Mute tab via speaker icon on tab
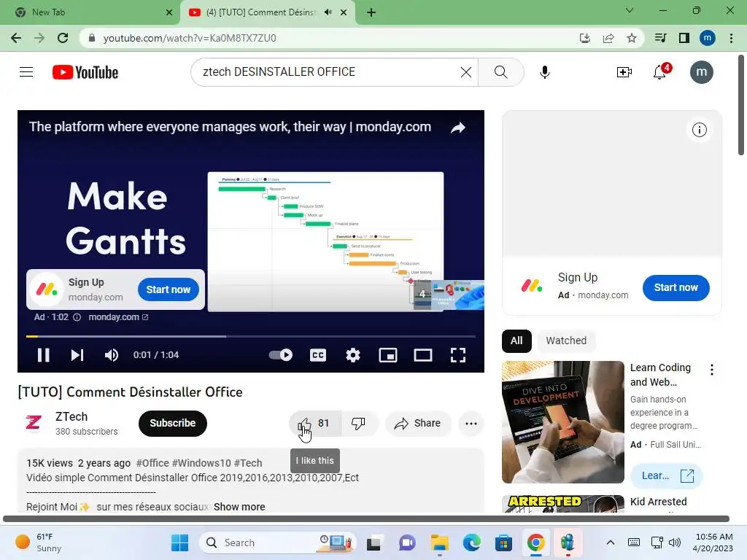This screenshot has height=560, width=747. (328, 12)
